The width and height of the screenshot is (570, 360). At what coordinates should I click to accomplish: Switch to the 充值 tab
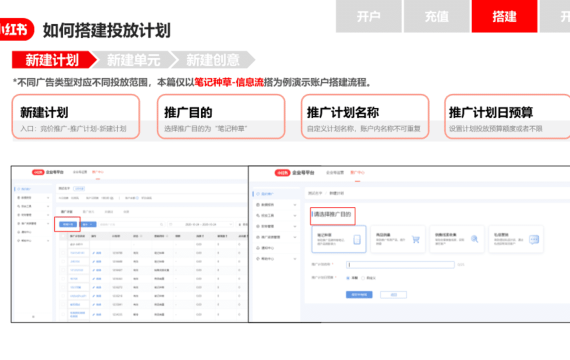pyautogui.click(x=437, y=16)
